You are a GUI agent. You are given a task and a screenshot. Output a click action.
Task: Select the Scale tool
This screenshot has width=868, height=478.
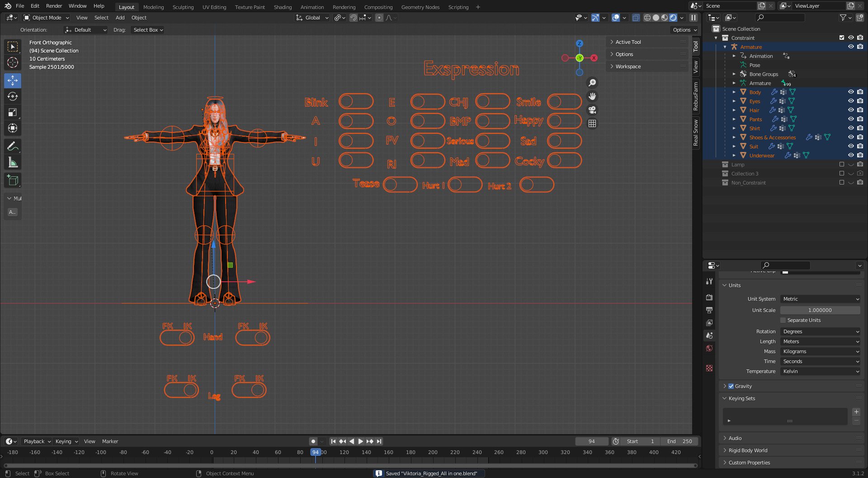pyautogui.click(x=13, y=112)
